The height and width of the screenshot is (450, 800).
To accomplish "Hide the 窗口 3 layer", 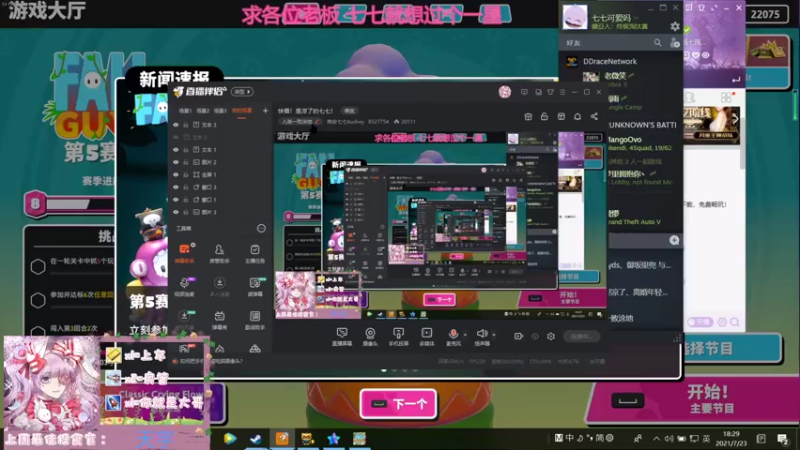I will (x=176, y=187).
